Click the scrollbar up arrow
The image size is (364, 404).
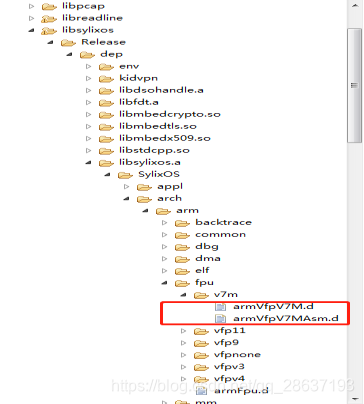[354, 5]
